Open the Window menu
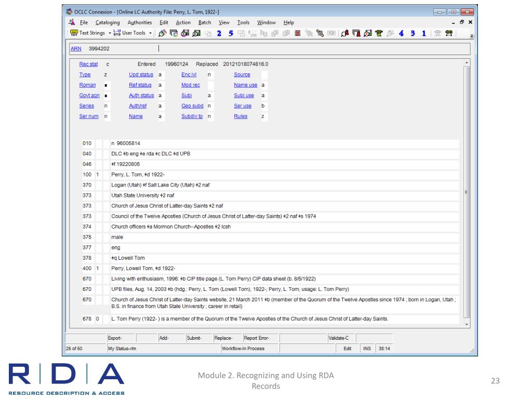This screenshot has height=399, width=532. point(267,22)
